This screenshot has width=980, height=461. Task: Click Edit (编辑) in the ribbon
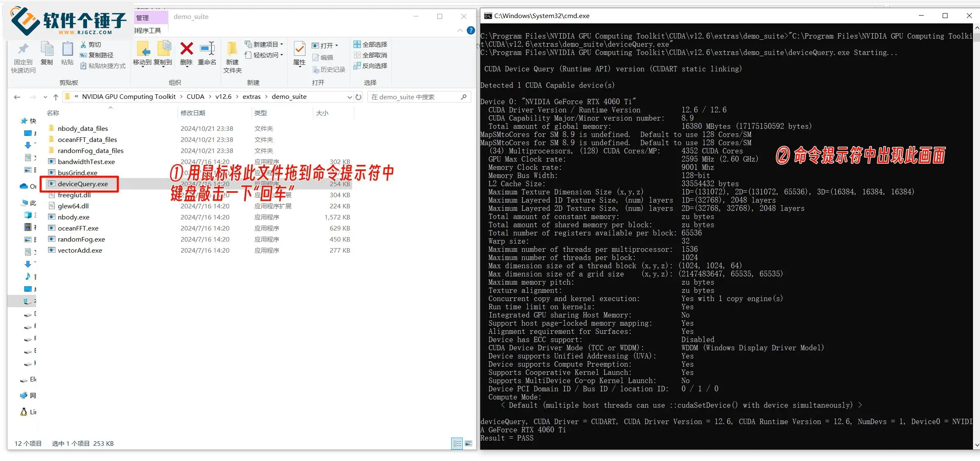(323, 57)
